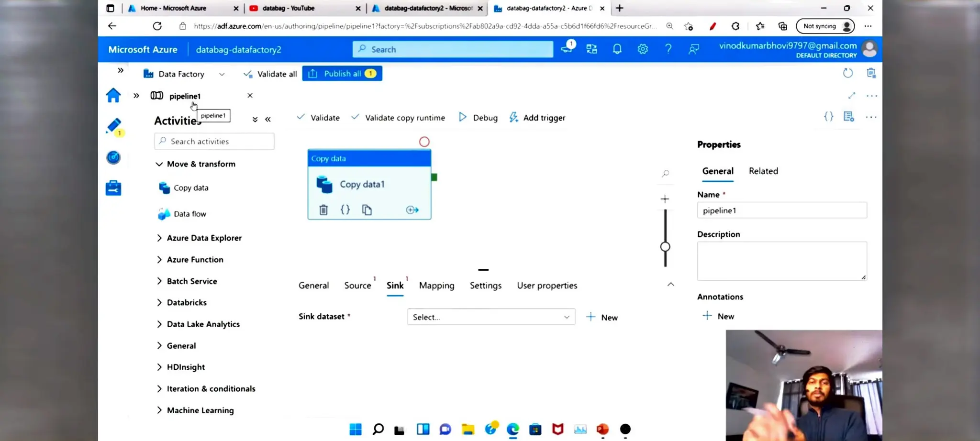Collapse the activity settings panel with the caret
980x441 pixels.
click(x=671, y=284)
